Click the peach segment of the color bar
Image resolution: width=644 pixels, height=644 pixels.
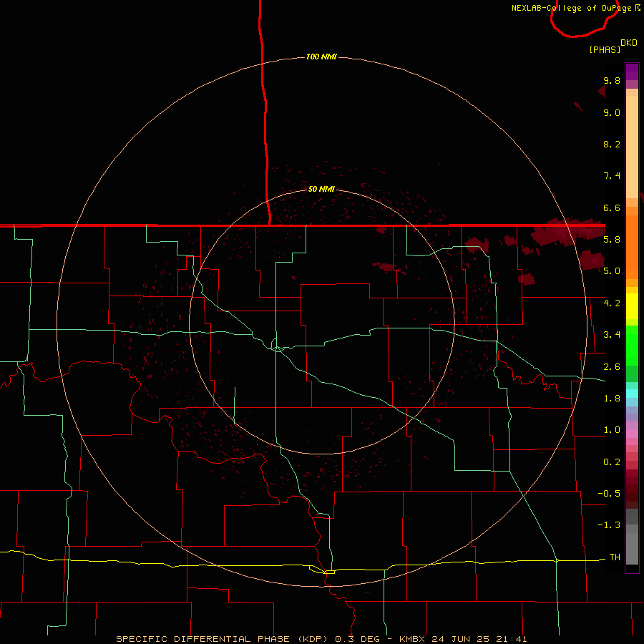(632, 144)
